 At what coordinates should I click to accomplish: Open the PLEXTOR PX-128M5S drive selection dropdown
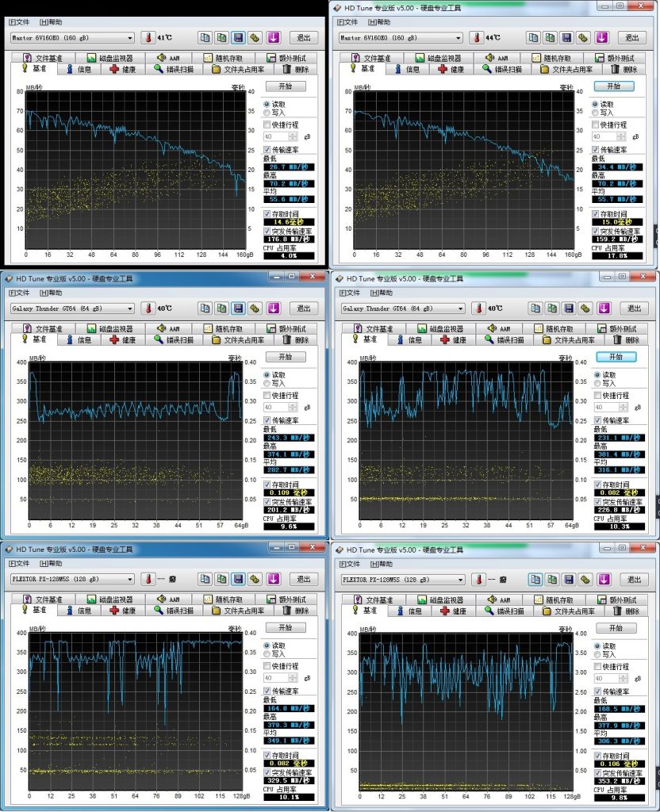coord(132,579)
